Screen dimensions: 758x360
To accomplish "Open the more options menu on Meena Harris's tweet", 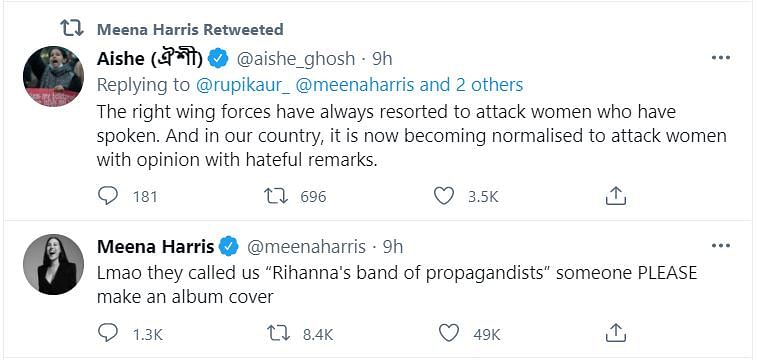I will pyautogui.click(x=720, y=246).
